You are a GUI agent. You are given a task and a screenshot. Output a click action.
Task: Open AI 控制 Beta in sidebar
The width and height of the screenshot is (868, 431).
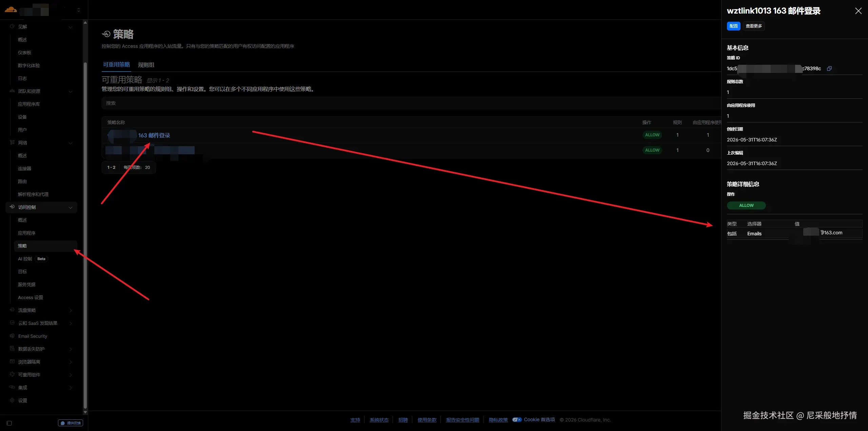point(33,259)
